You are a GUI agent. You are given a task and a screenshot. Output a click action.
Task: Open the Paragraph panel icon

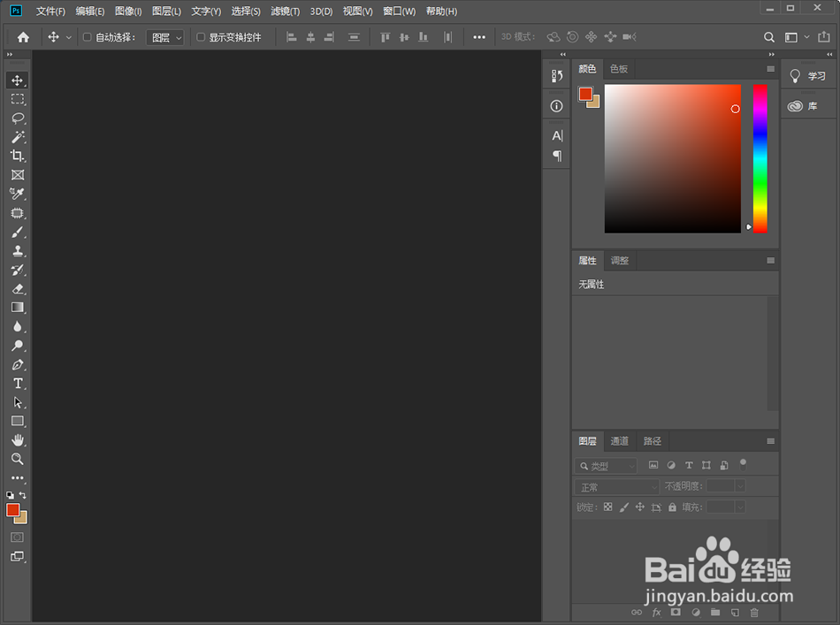pyautogui.click(x=557, y=156)
